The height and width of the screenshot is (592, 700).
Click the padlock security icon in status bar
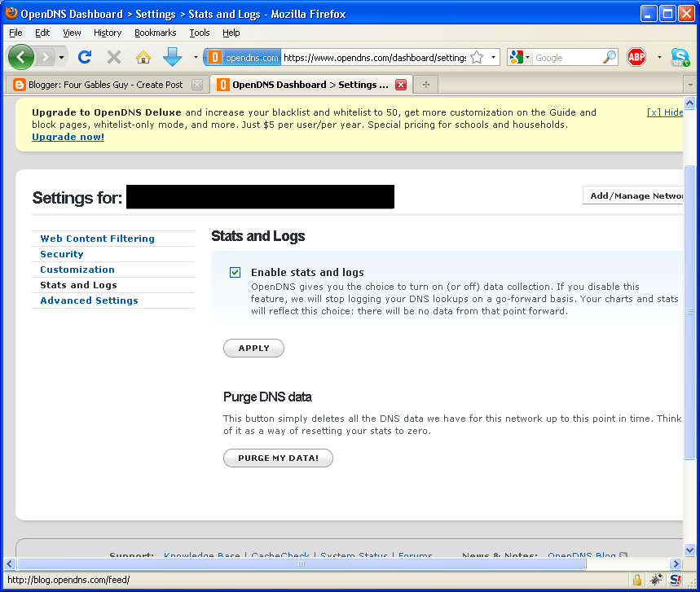[637, 580]
